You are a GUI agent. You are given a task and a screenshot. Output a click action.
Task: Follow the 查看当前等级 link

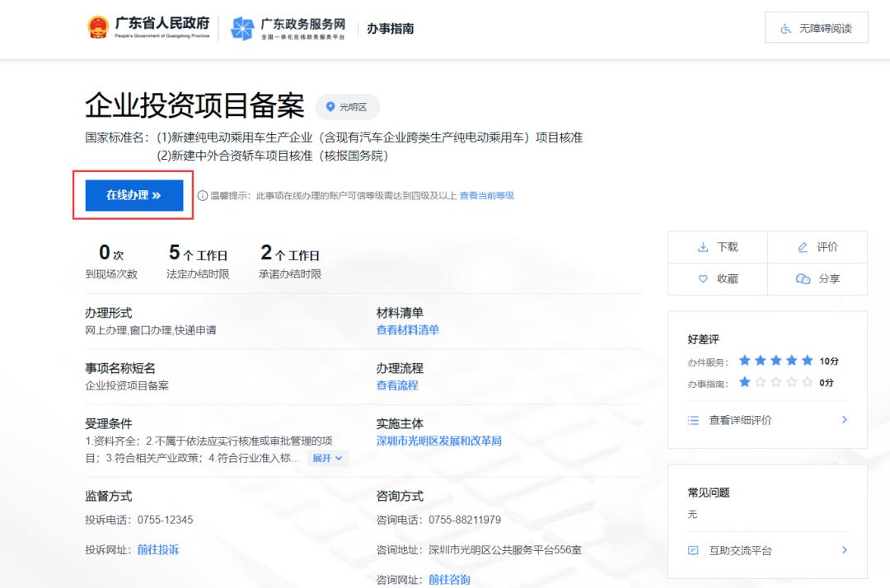pos(486,196)
